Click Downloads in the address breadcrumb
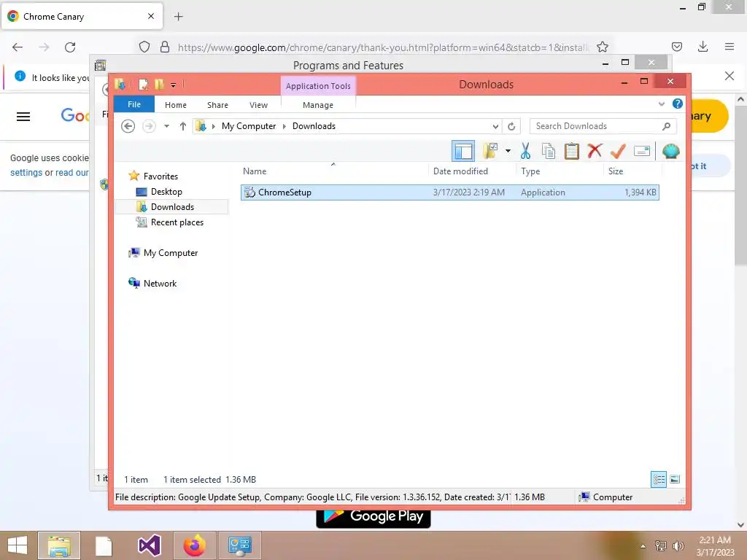 click(314, 126)
